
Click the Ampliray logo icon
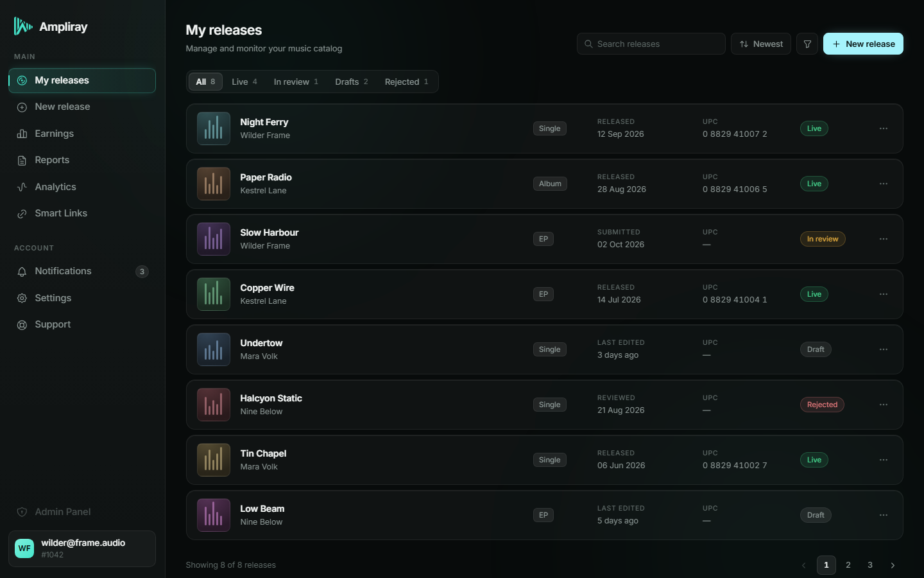(x=23, y=26)
